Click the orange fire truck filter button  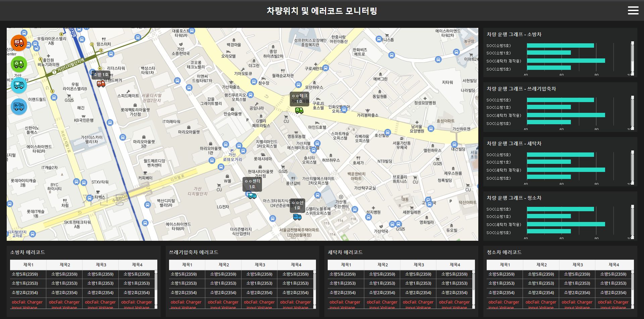pos(19,43)
